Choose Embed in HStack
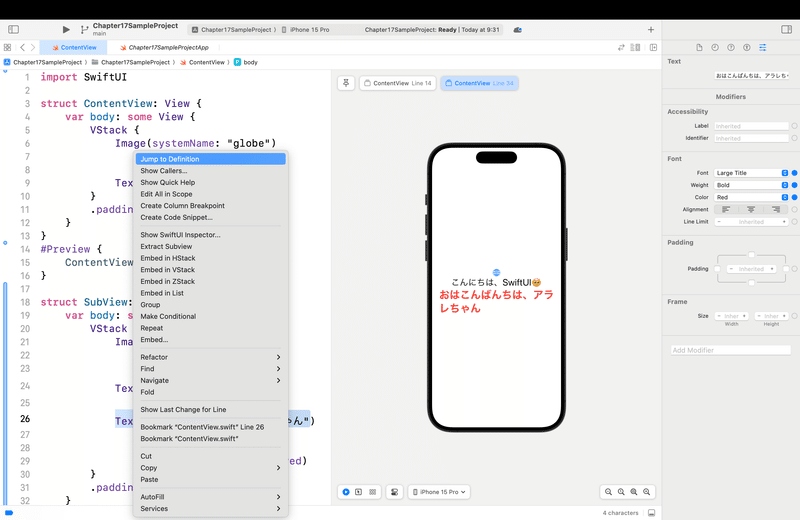The image size is (800, 520). 210,258
